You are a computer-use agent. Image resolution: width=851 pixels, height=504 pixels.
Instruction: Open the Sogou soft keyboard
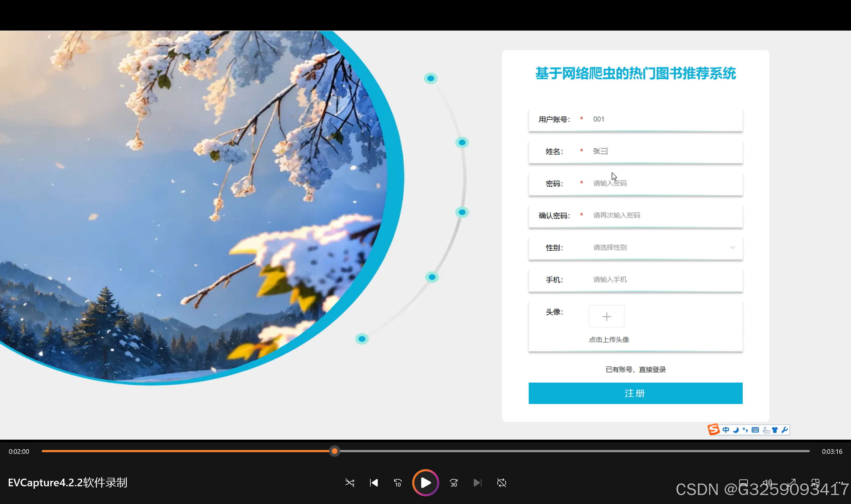click(x=755, y=430)
